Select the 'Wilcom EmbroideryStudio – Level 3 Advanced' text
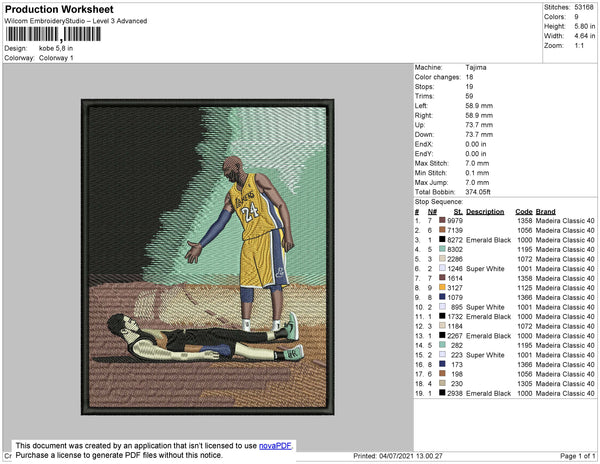The height and width of the screenshot is (464, 600). pyautogui.click(x=76, y=21)
